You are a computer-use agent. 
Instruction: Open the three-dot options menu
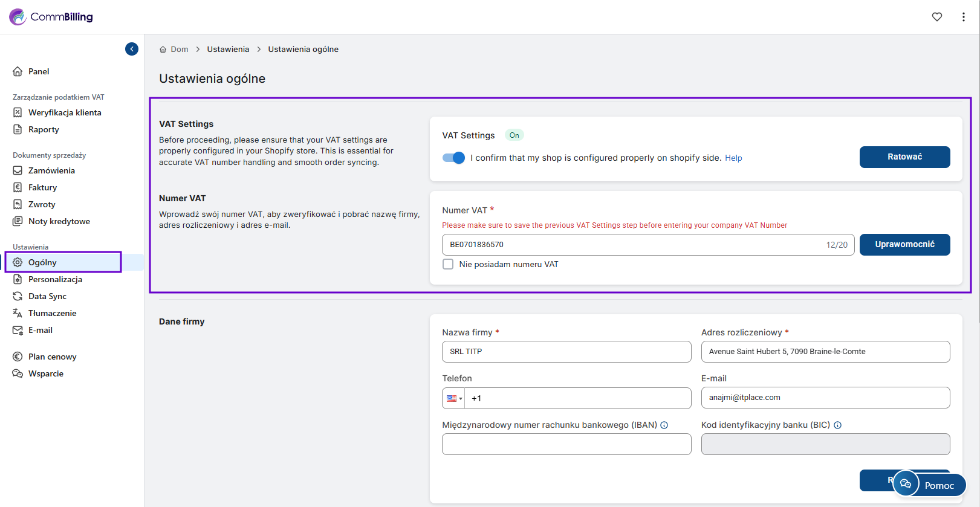(963, 17)
